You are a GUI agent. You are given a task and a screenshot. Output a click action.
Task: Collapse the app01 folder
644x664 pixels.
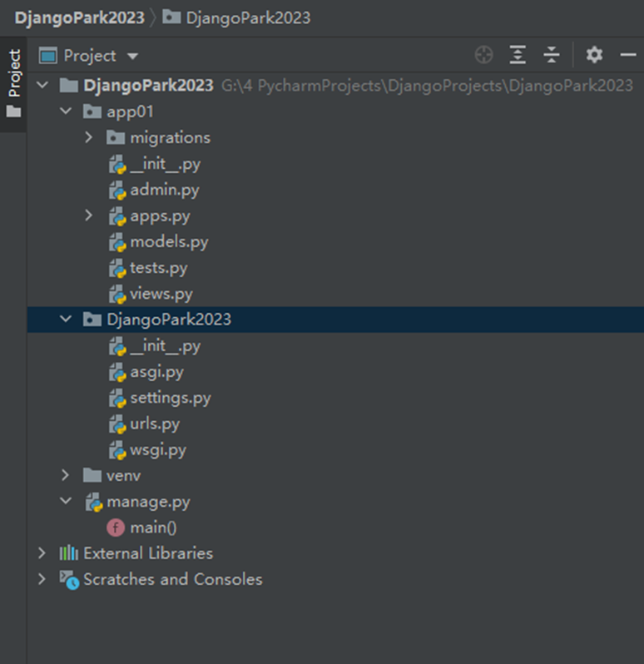click(x=66, y=111)
